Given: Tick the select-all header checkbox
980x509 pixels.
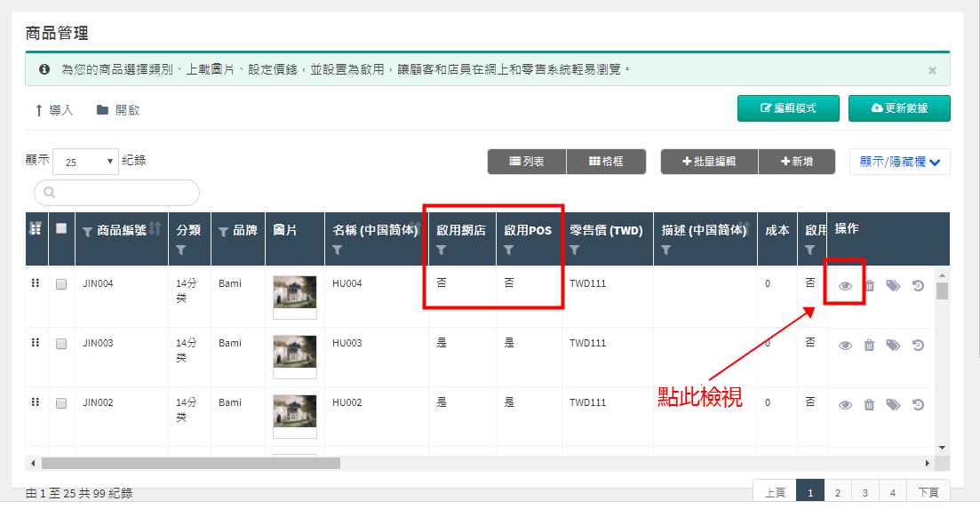Looking at the screenshot, I should click(x=61, y=228).
